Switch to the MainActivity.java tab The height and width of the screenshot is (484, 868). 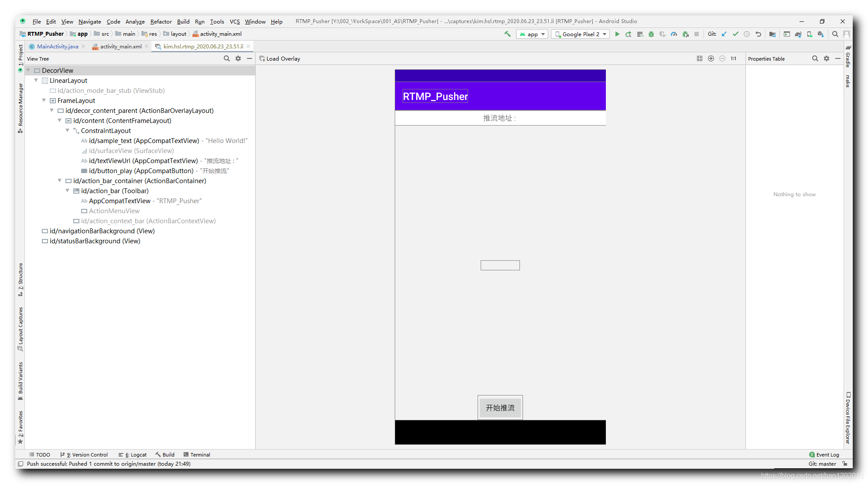57,46
